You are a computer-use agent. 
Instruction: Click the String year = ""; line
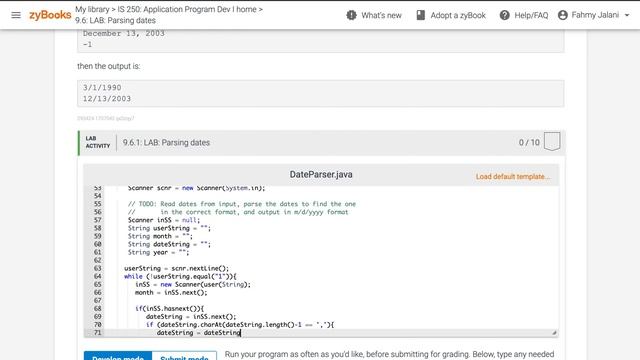(158, 252)
